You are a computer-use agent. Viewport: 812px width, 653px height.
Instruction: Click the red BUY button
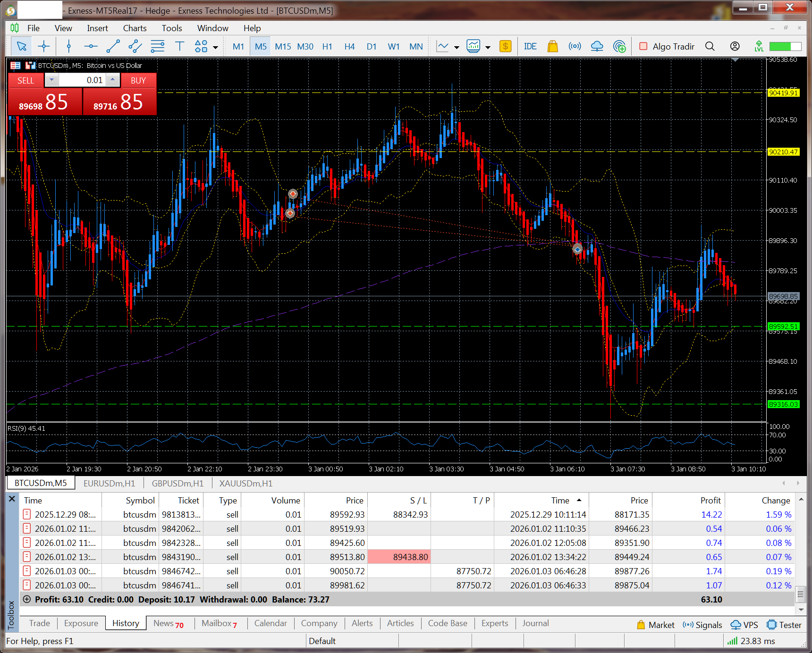(x=138, y=80)
